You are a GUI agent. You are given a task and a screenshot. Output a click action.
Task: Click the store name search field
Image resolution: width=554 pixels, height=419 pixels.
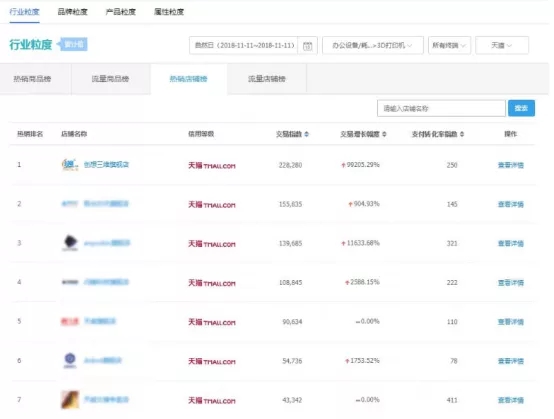pos(441,108)
